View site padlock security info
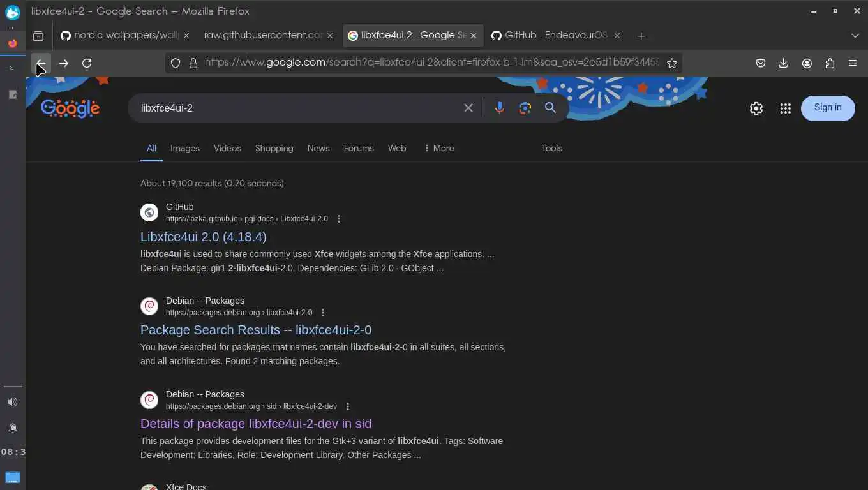868x490 pixels. 193,63
